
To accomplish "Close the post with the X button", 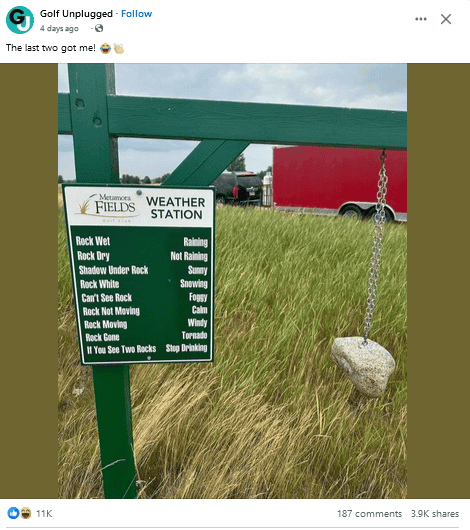I will click(x=446, y=19).
